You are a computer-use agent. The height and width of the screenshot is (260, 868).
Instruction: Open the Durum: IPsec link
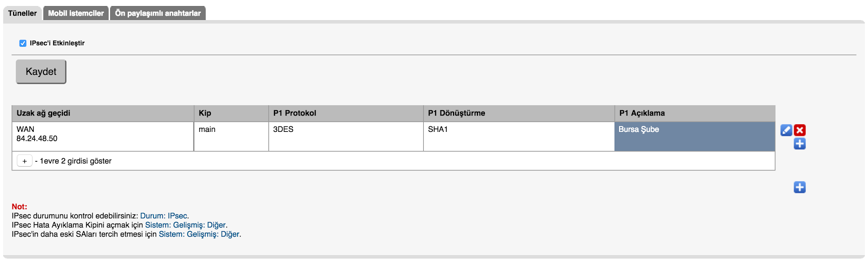coord(164,216)
